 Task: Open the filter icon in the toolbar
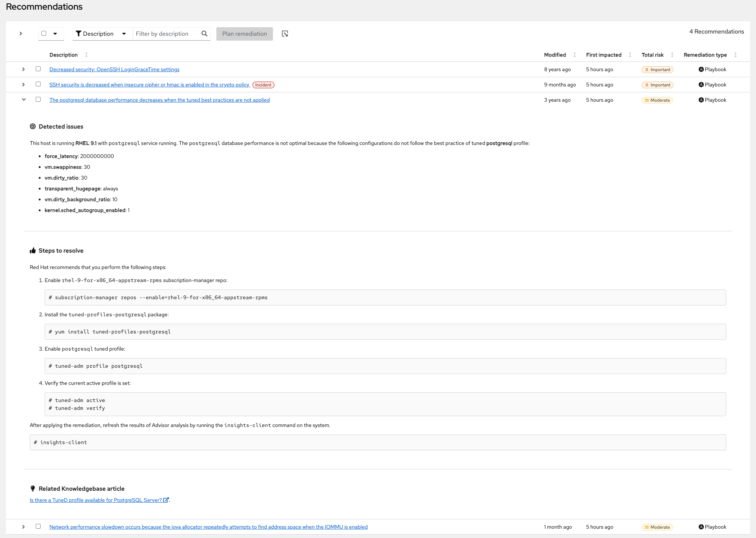[x=79, y=34]
